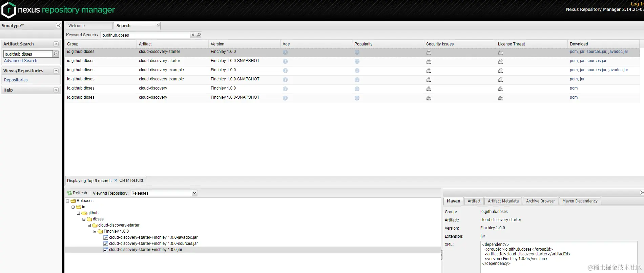This screenshot has height=273, width=644.
Task: Open the Repositories link
Action: point(16,80)
